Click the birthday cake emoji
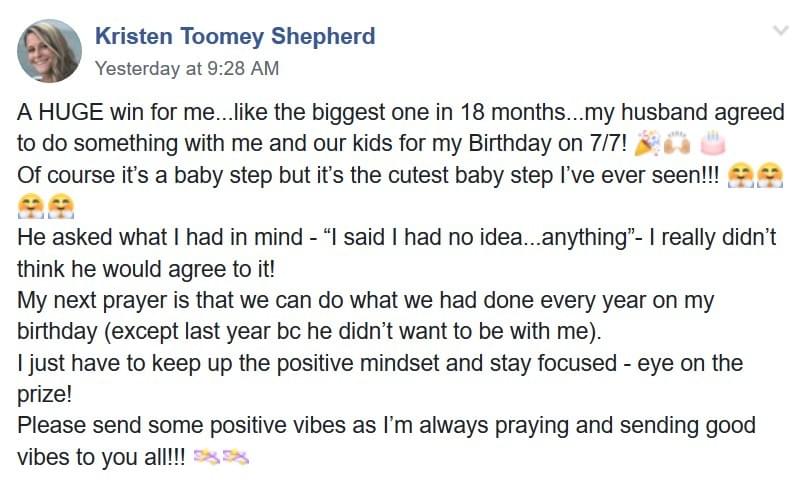804x489 pixels. click(x=713, y=144)
